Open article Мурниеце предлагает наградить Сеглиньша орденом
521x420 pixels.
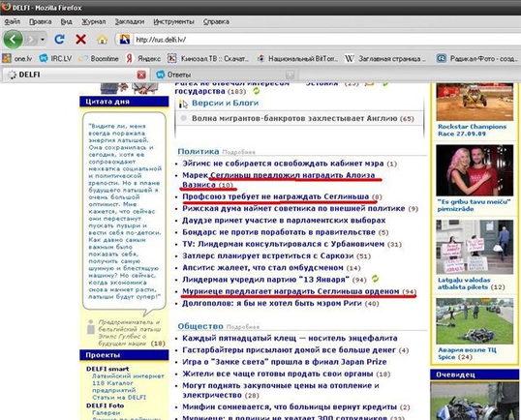tap(291, 291)
